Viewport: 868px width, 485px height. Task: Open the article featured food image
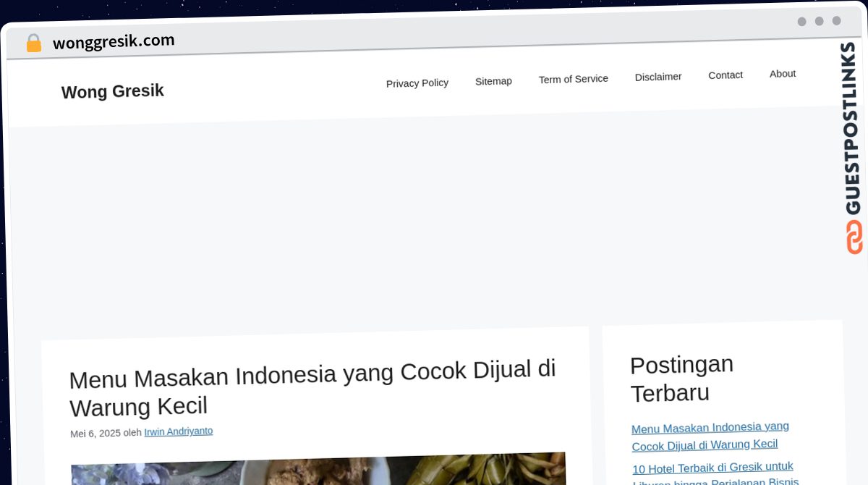(x=318, y=469)
